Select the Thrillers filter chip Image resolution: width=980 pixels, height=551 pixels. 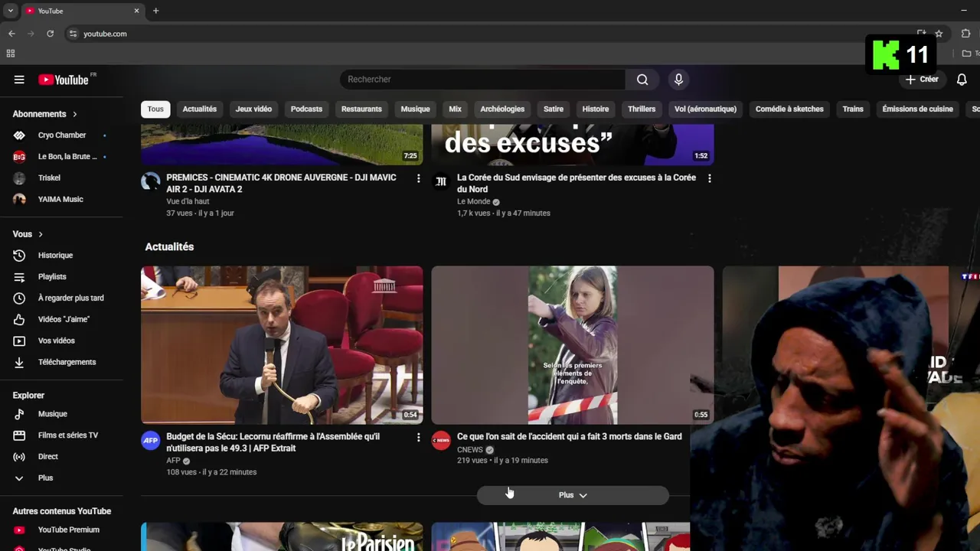point(642,109)
